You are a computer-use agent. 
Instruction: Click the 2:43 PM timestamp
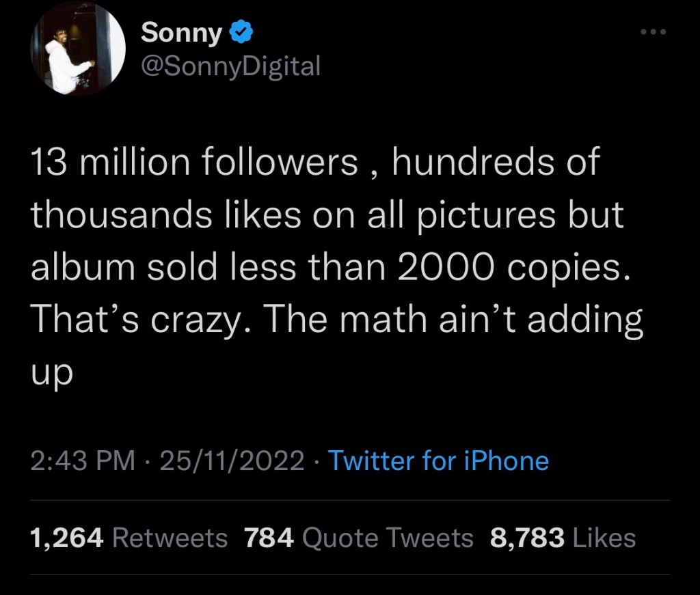82,461
